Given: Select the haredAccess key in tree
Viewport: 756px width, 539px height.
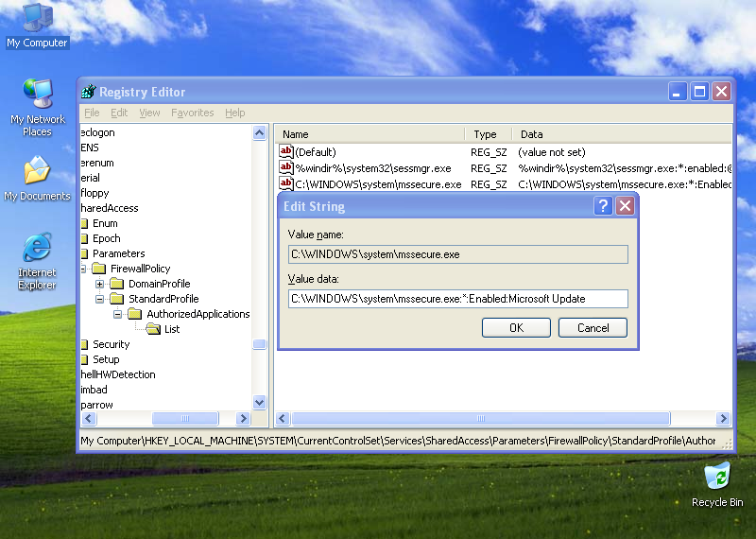Looking at the screenshot, I should tap(110, 208).
